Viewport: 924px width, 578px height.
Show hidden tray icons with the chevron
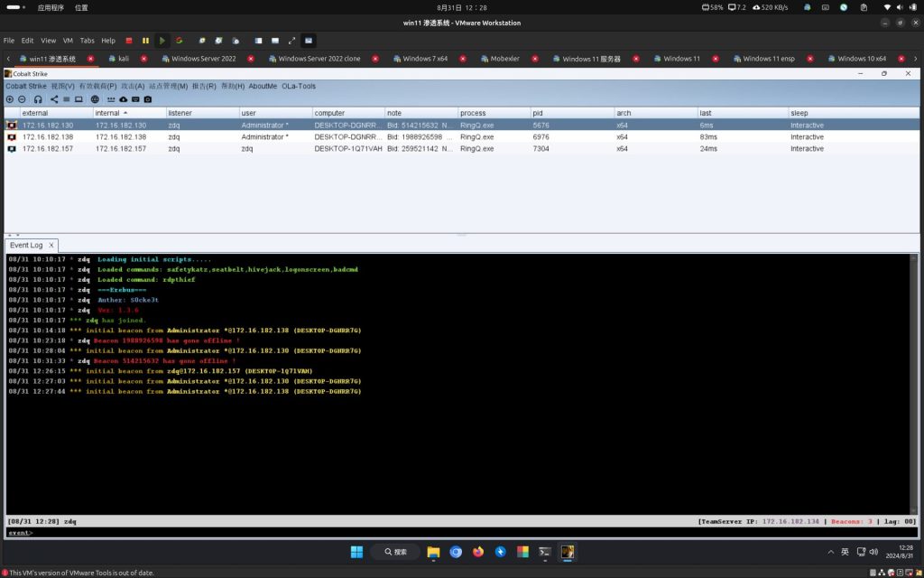831,552
